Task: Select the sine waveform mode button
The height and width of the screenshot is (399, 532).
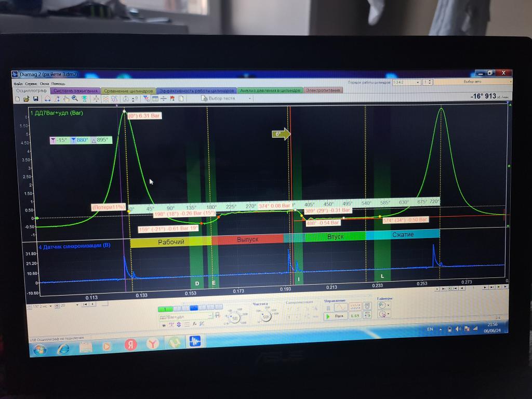Action: 340,307
